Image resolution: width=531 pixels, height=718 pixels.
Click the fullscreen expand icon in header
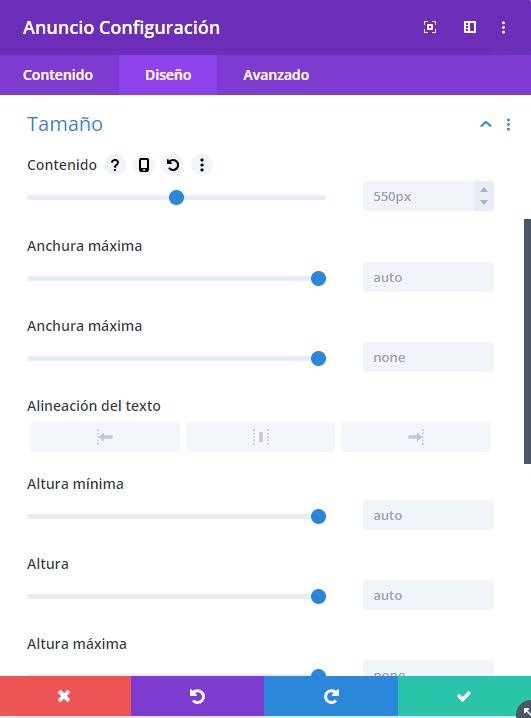tap(430, 27)
